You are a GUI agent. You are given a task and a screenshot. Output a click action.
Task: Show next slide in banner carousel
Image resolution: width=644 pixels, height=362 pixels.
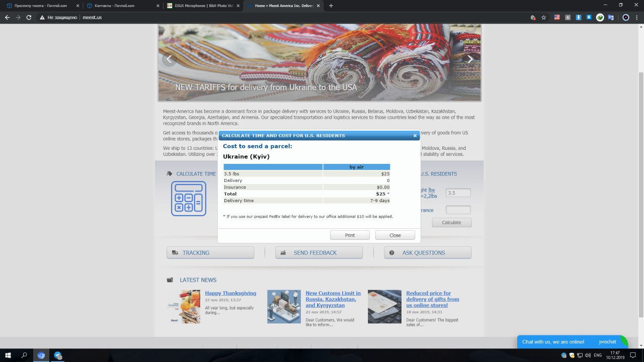tap(470, 59)
